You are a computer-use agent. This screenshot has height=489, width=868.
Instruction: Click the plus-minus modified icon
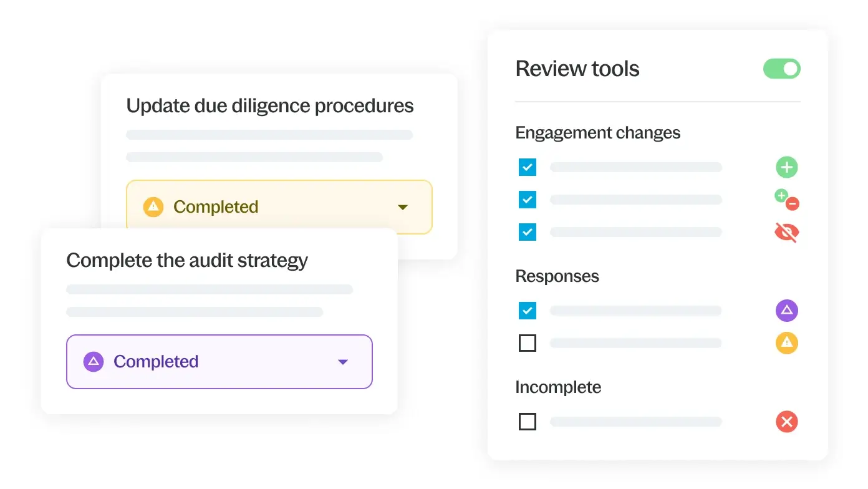pyautogui.click(x=787, y=200)
